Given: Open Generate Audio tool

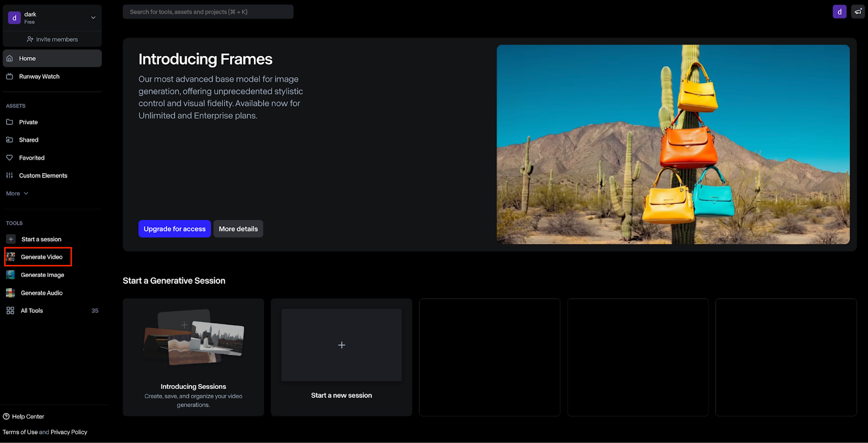Looking at the screenshot, I should click(x=42, y=293).
